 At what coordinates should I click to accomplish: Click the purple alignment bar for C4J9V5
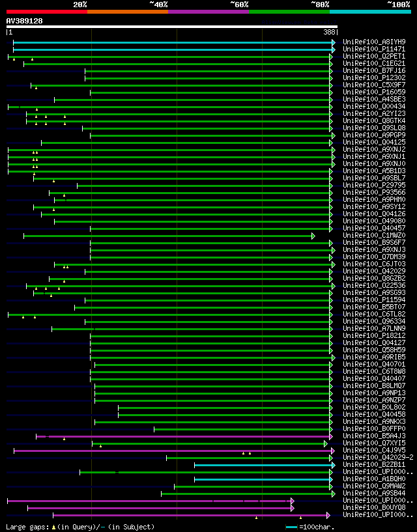tap(174, 451)
